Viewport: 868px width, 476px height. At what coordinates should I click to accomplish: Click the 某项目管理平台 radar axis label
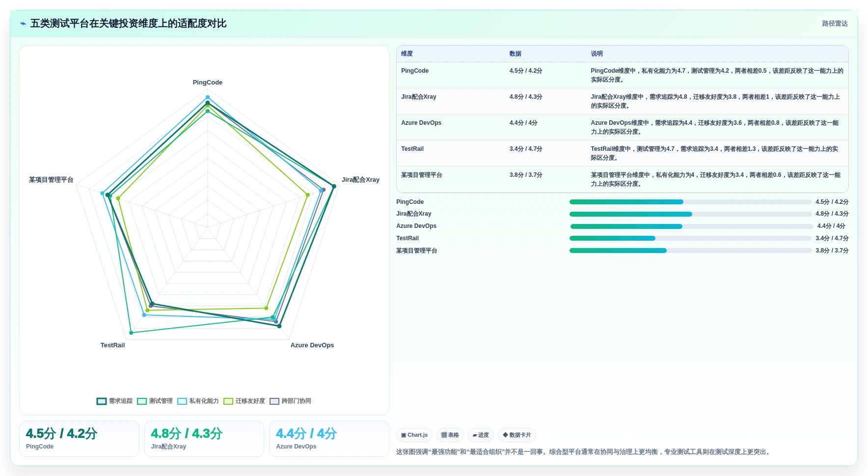tap(51, 180)
